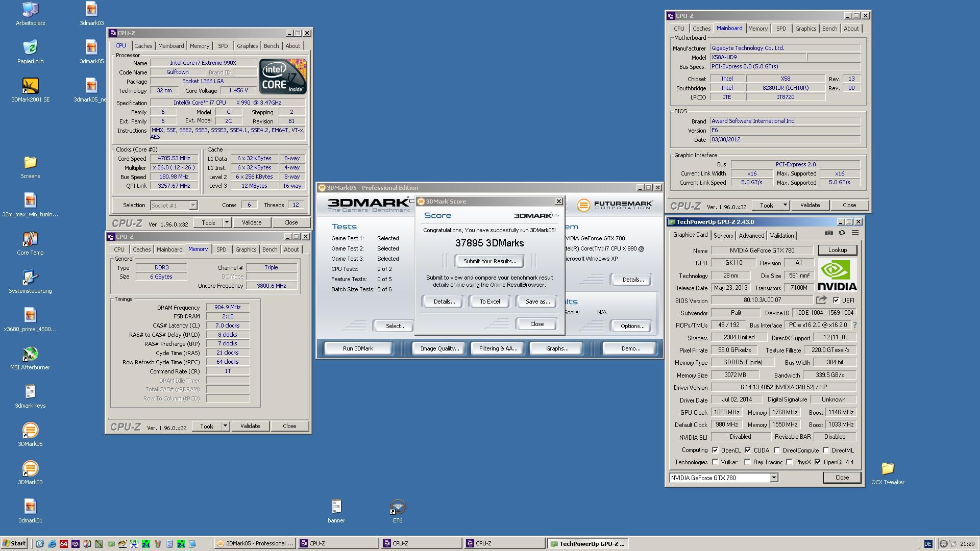Expand the GeForce GTX 780 GPU selector
The height and width of the screenshot is (551, 980).
(x=774, y=478)
